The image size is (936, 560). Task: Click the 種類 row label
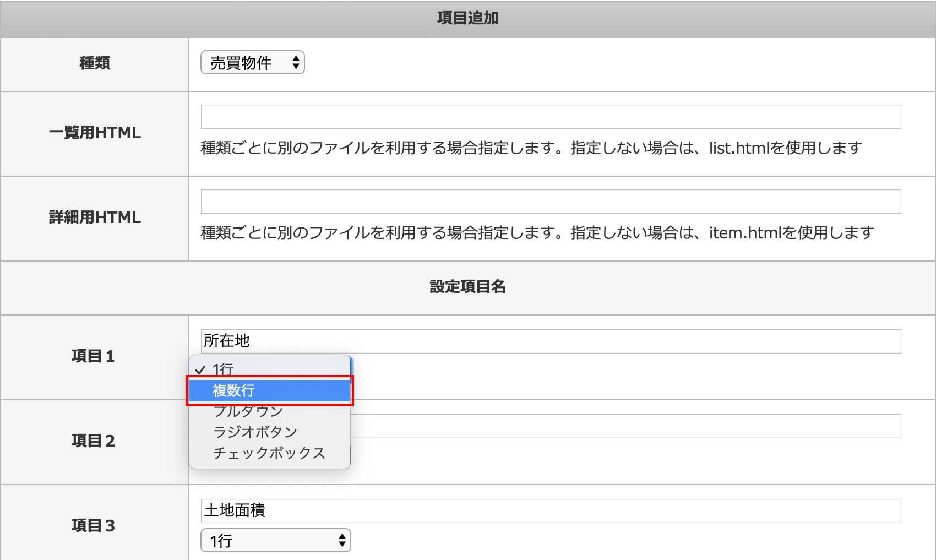[x=95, y=63]
